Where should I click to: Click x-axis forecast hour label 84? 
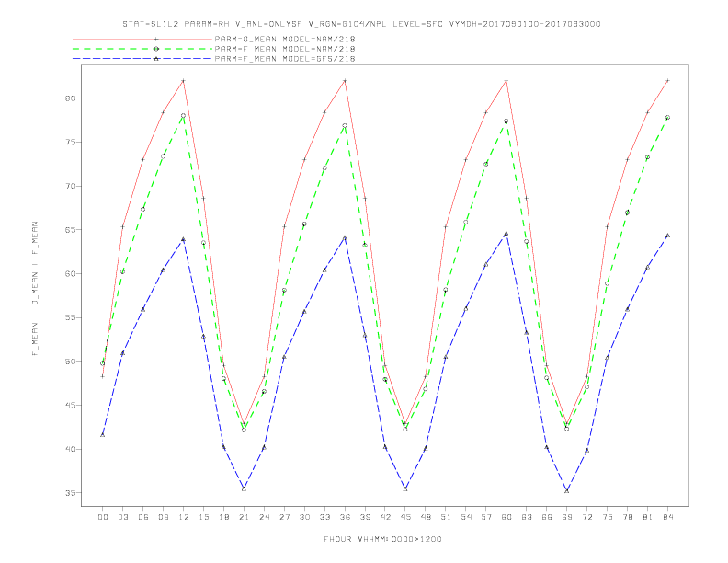pyautogui.click(x=668, y=517)
